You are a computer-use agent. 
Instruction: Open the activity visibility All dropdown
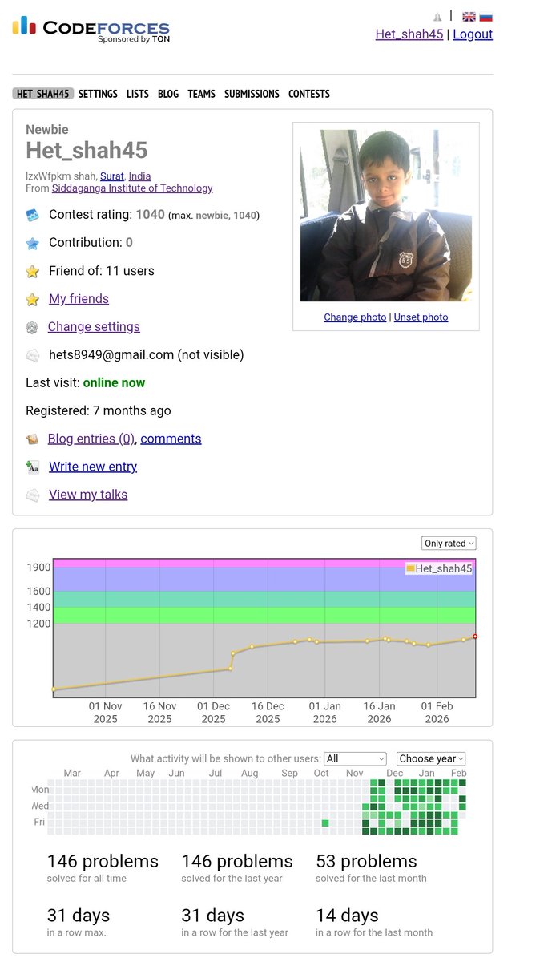point(355,758)
